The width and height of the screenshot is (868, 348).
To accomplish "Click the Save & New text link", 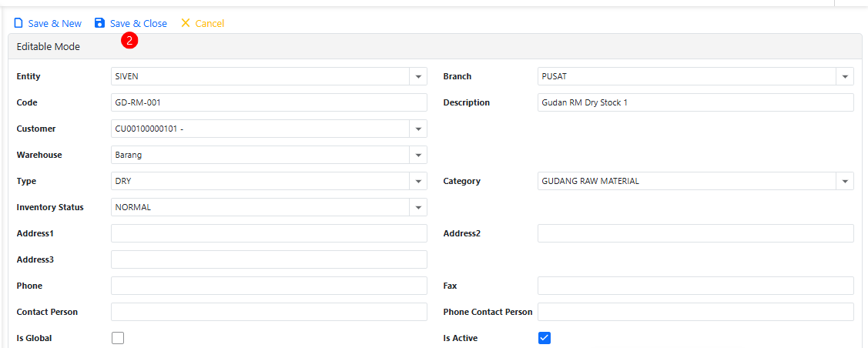I will click(55, 23).
